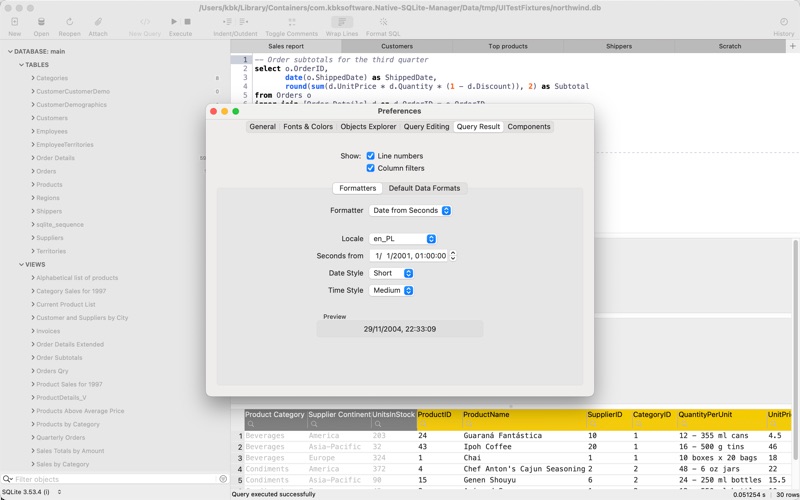Click the search icon in Supplier Continent column filter
This screenshot has height=500, width=800.
pos(314,424)
